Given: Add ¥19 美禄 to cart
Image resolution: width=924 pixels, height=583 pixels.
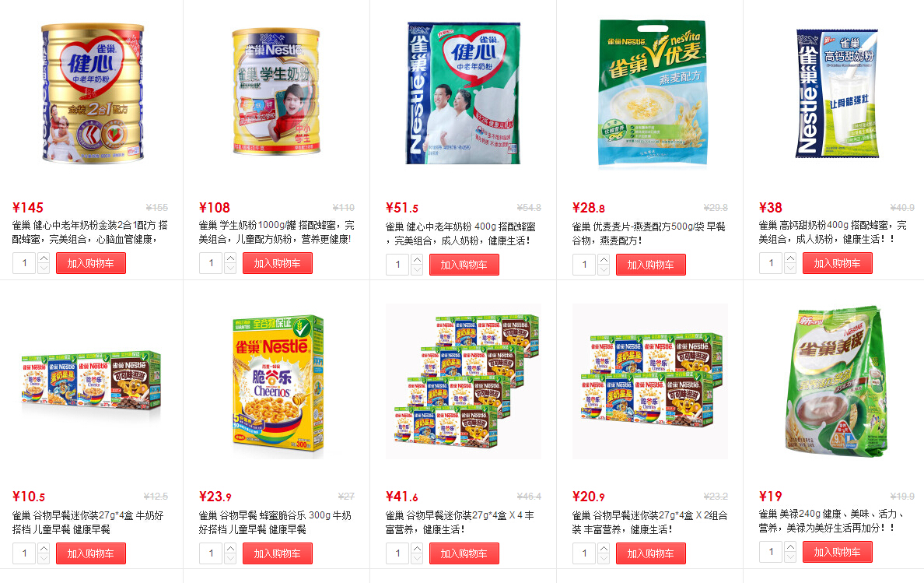Looking at the screenshot, I should click(x=838, y=553).
